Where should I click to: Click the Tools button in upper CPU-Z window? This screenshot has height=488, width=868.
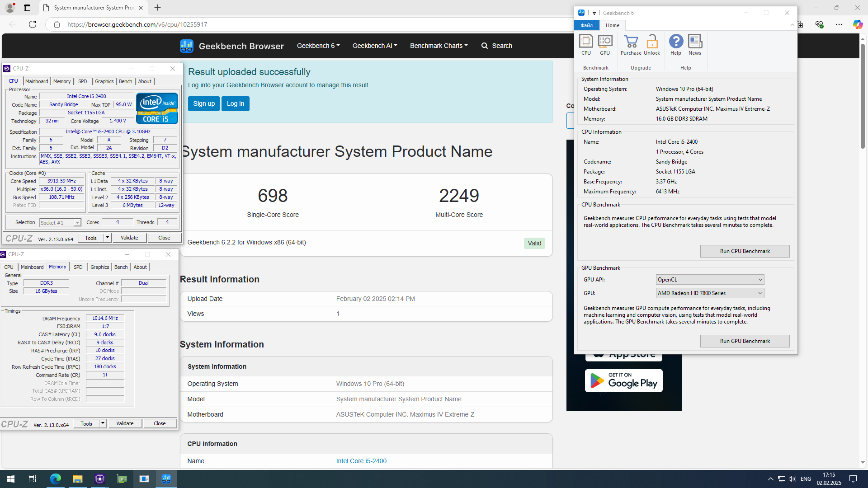click(x=91, y=238)
